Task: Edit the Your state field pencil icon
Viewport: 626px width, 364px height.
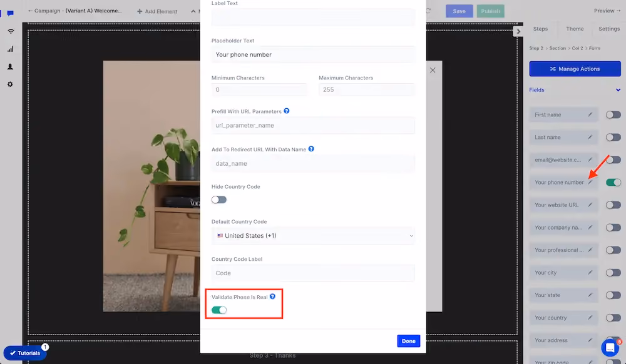Action: [x=590, y=295]
